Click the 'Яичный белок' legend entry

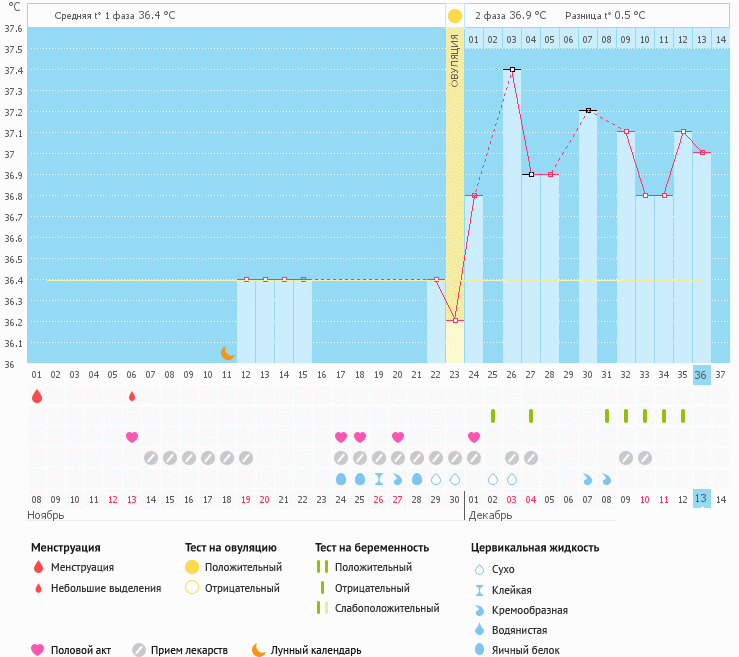tap(526, 650)
